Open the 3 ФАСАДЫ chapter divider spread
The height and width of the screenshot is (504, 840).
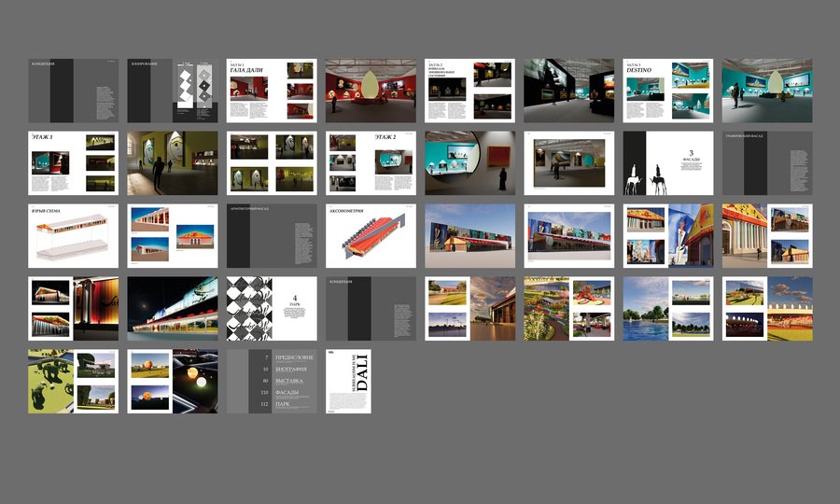pos(668,163)
